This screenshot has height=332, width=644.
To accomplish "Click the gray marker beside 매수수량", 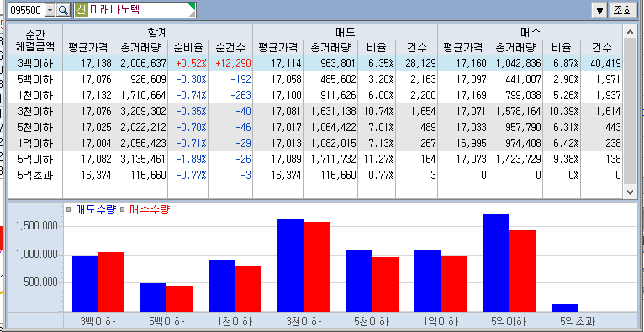I will coord(123,210).
